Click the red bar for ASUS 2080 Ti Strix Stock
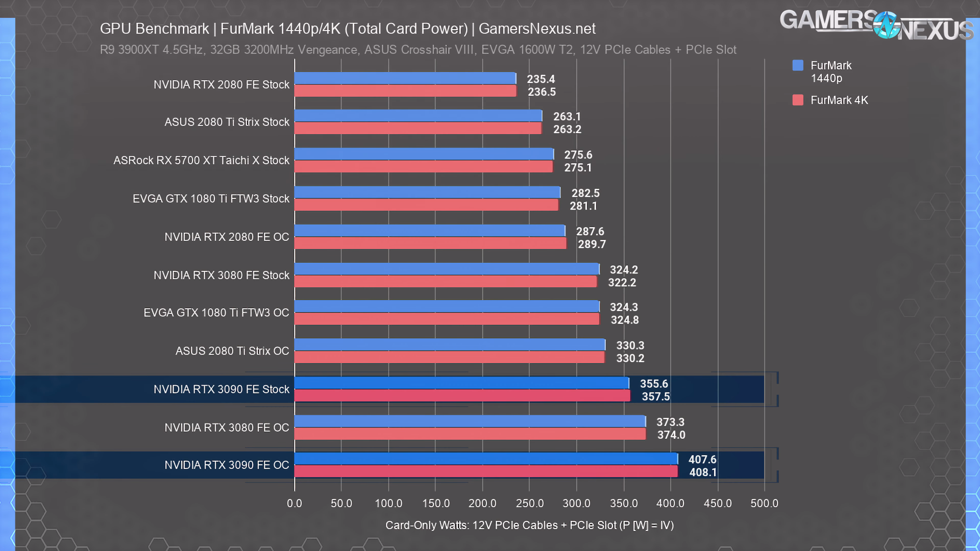Viewport: 980px width, 551px height. tap(418, 129)
